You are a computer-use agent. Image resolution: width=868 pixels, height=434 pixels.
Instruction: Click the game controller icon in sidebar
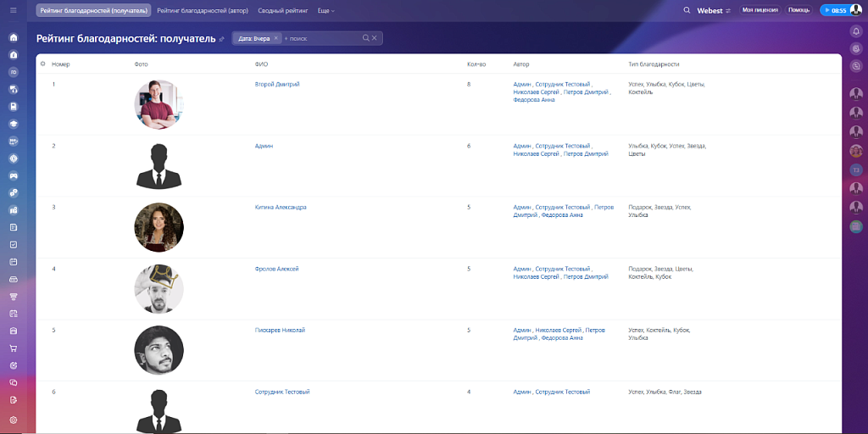(13, 175)
